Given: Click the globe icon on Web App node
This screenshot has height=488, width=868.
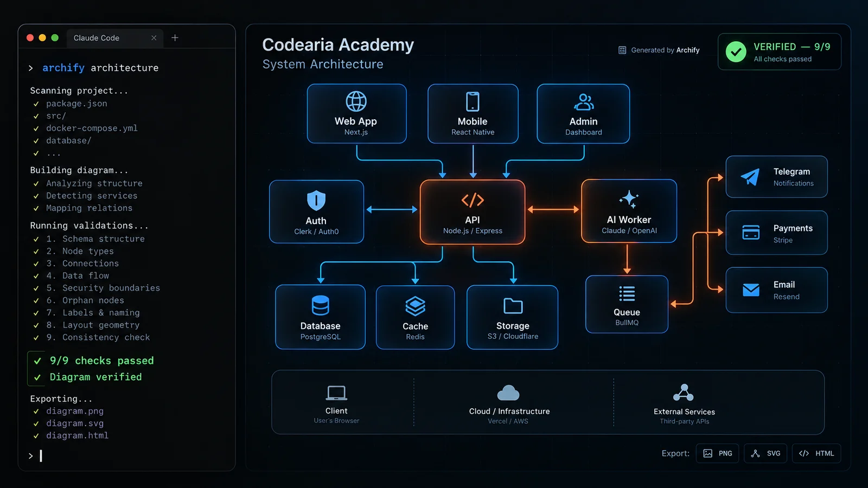Looking at the screenshot, I should pos(356,101).
